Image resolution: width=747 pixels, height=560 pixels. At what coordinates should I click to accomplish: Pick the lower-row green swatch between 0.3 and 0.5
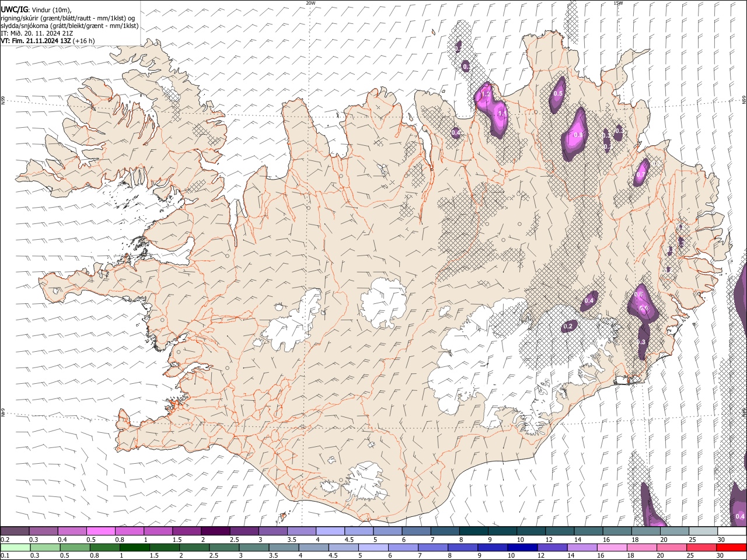[x=45, y=547]
